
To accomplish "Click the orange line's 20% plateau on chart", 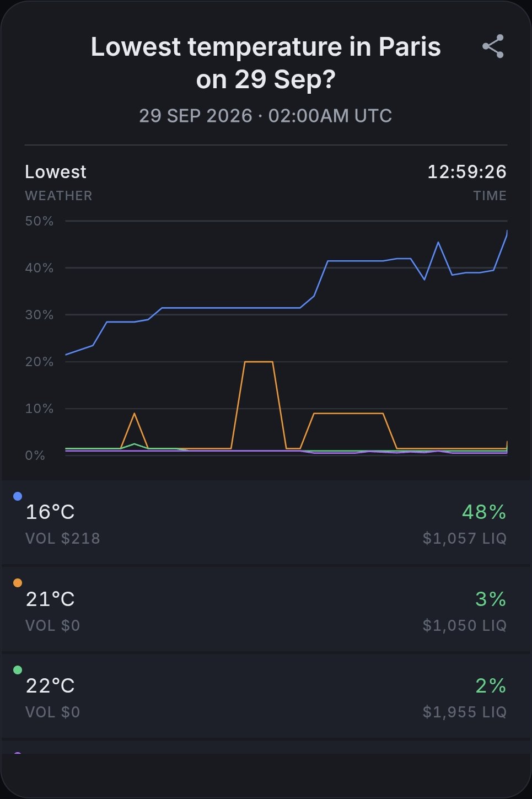I will [259, 362].
